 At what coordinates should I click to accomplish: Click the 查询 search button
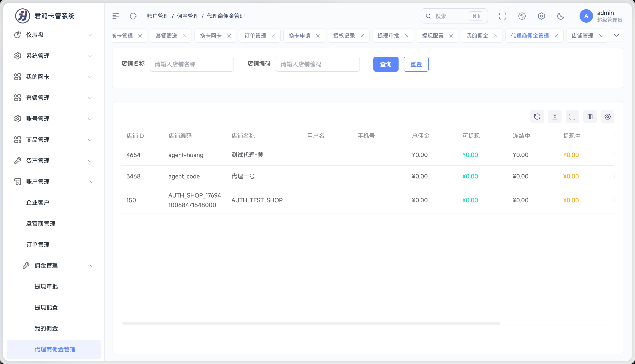pos(386,64)
